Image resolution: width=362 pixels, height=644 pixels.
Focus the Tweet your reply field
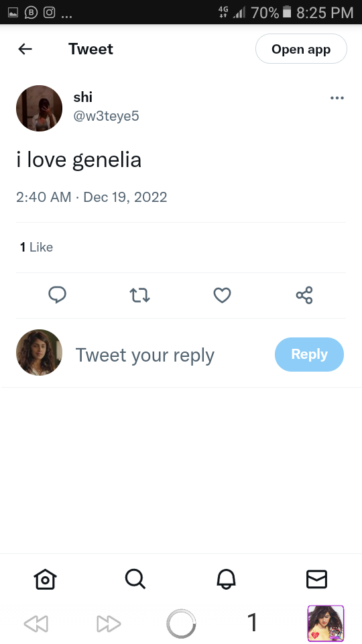pos(145,355)
